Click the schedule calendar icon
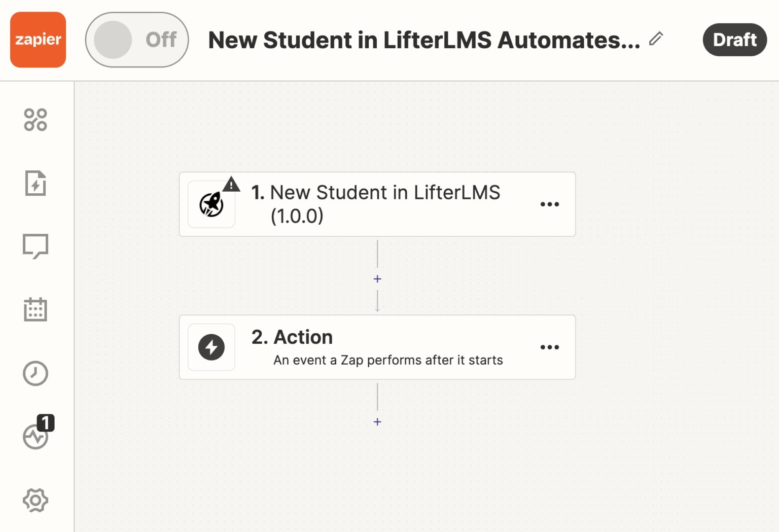Image resolution: width=779 pixels, height=532 pixels. point(35,310)
